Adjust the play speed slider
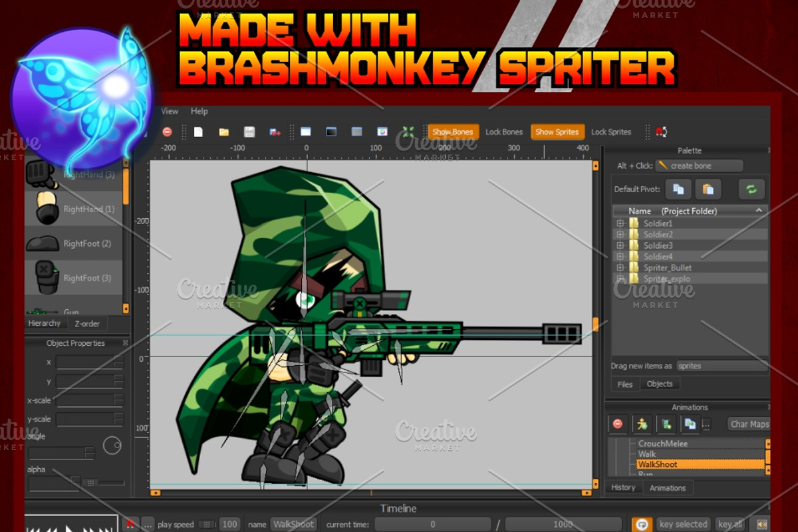 point(207,525)
